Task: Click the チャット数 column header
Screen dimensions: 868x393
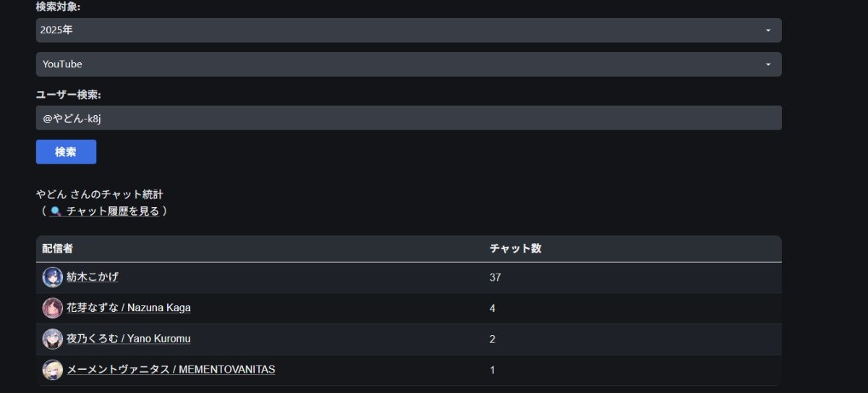Action: [x=515, y=249]
